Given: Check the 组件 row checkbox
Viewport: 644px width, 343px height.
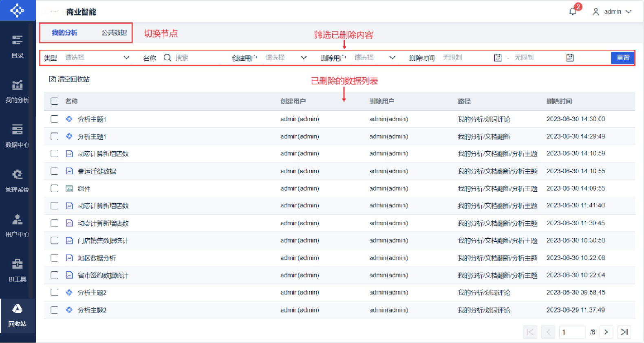Looking at the screenshot, I should (55, 188).
